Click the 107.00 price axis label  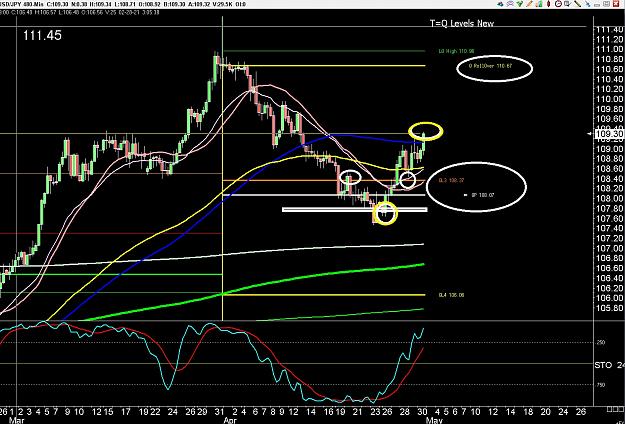(610, 248)
